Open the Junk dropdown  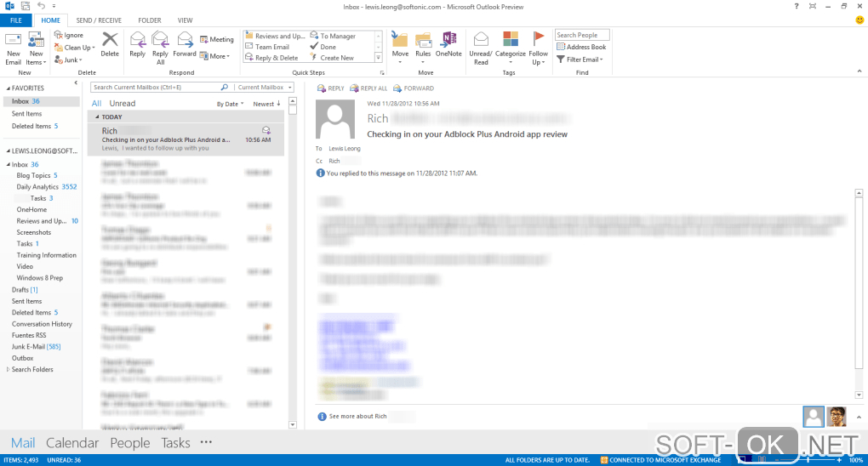tap(68, 60)
